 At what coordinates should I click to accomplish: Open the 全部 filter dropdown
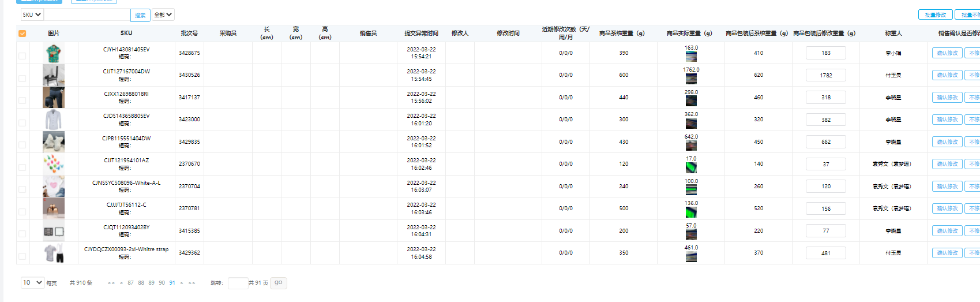(163, 14)
